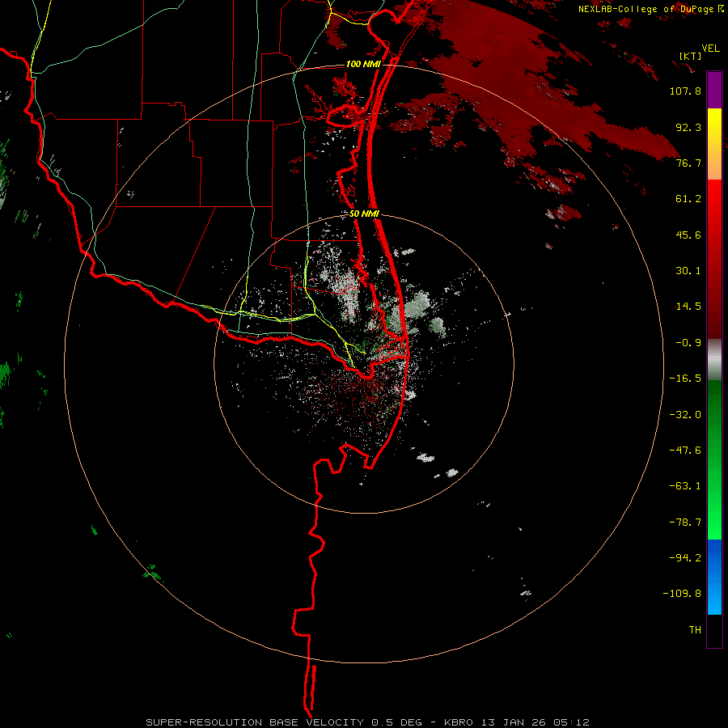This screenshot has height=728, width=728.
Task: Click the -32.0 legend value
Action: [x=685, y=415]
